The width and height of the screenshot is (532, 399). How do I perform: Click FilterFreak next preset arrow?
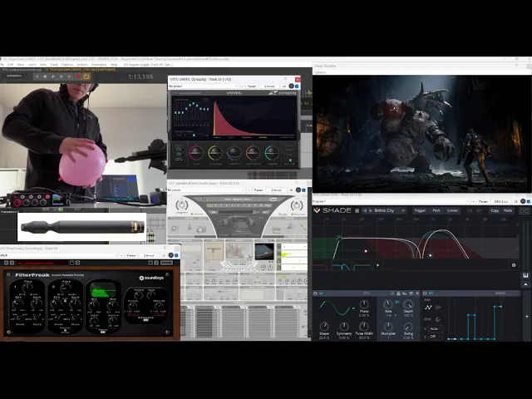click(12, 263)
